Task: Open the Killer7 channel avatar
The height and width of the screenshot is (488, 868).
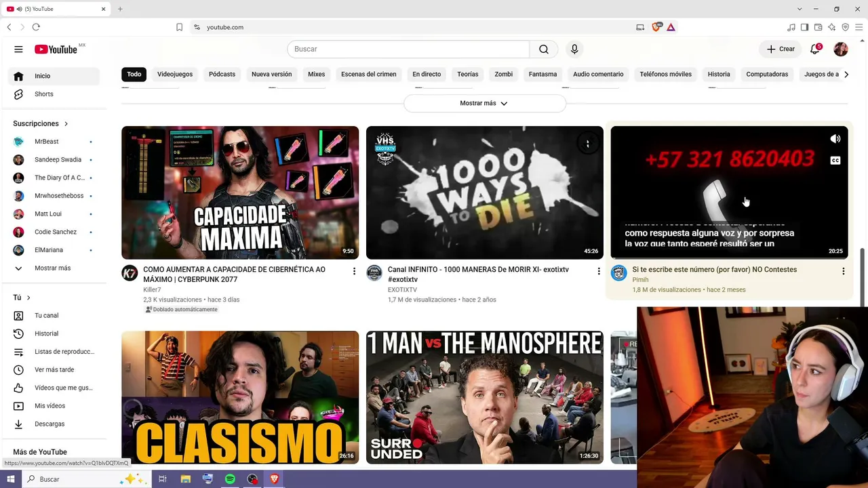Action: (130, 273)
